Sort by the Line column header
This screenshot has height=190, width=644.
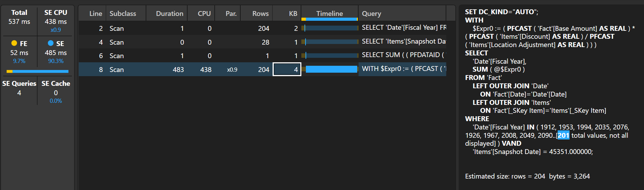click(95, 13)
